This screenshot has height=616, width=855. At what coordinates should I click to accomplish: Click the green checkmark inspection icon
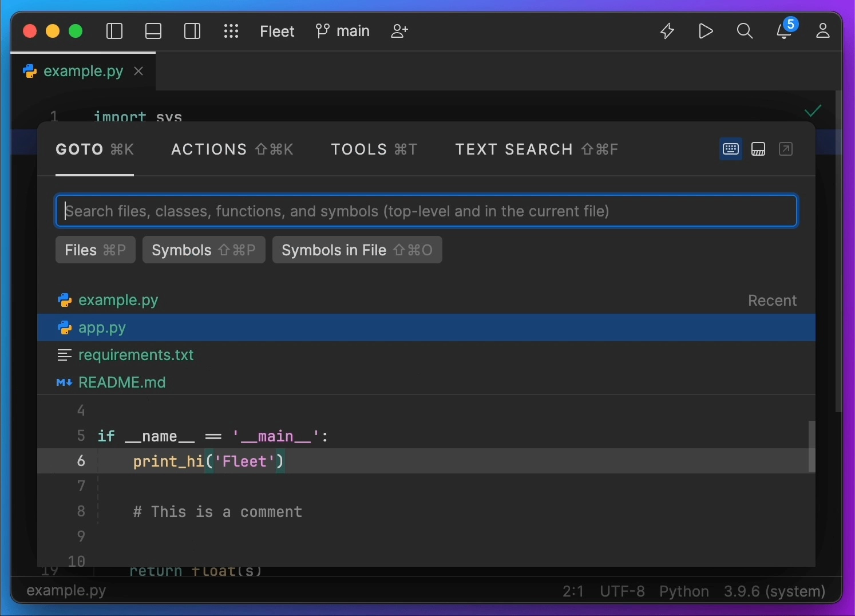(813, 110)
